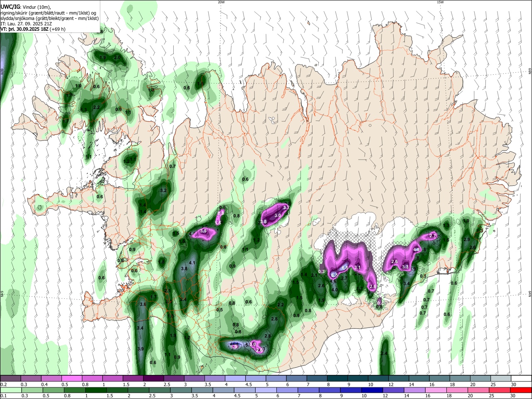Select upper legend swatch between 0.5 and 0.8
This screenshot has width=532, height=399.
71,378
